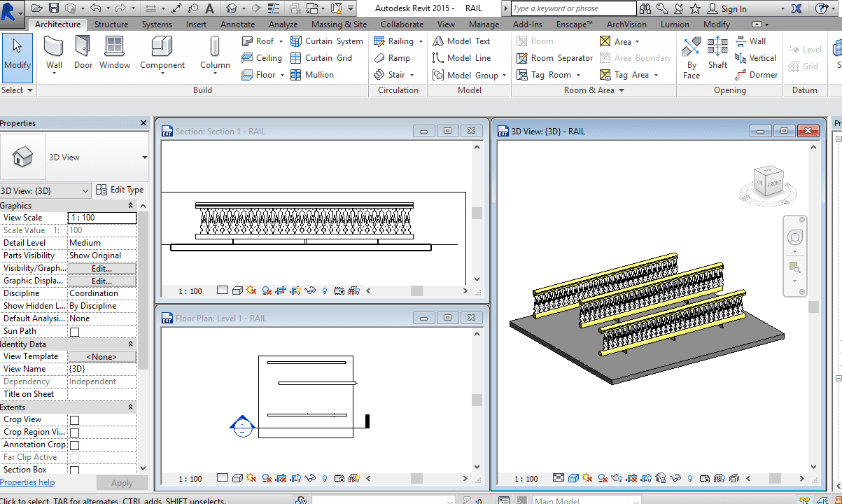Open the Massing & Site tab
This screenshot has width=842, height=504.
[339, 24]
